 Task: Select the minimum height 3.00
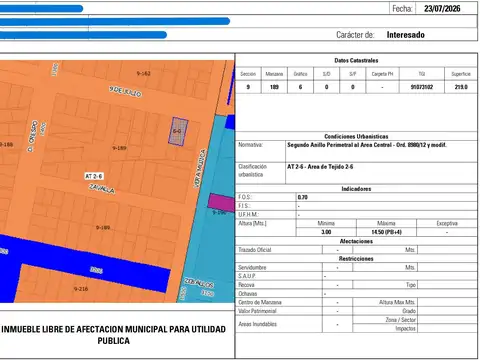pyautogui.click(x=326, y=232)
